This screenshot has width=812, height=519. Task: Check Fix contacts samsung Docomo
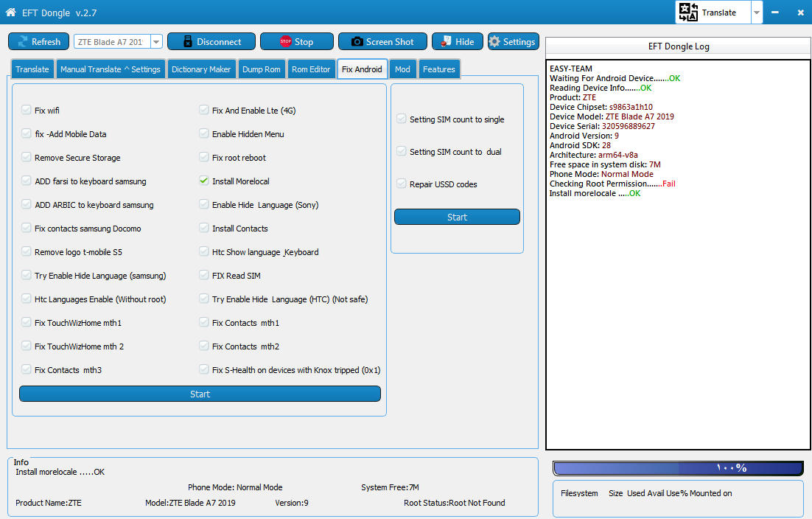(x=27, y=228)
